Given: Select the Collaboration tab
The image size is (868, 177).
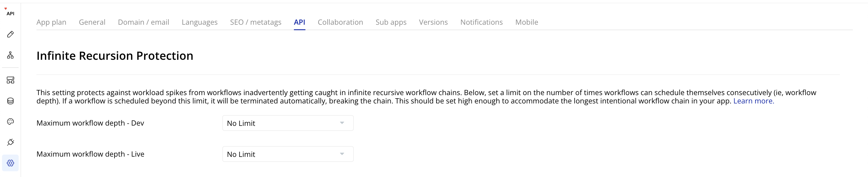Looking at the screenshot, I should (x=340, y=22).
